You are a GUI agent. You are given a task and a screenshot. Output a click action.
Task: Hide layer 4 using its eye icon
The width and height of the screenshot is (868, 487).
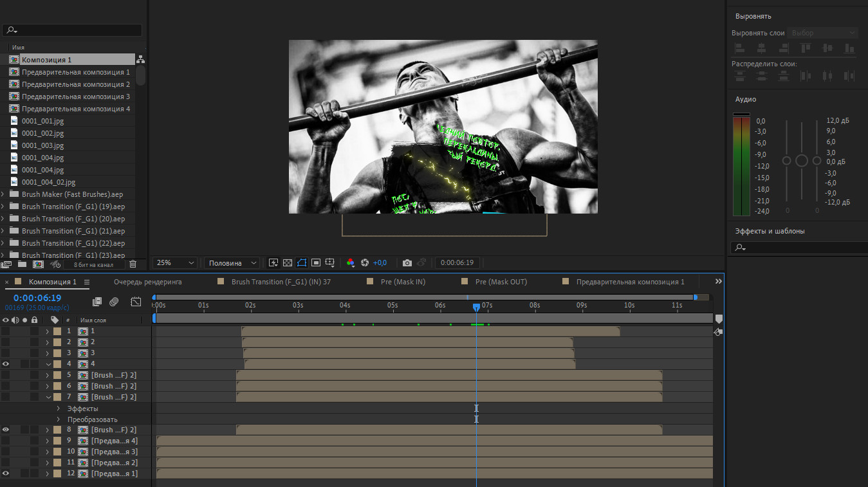click(6, 364)
